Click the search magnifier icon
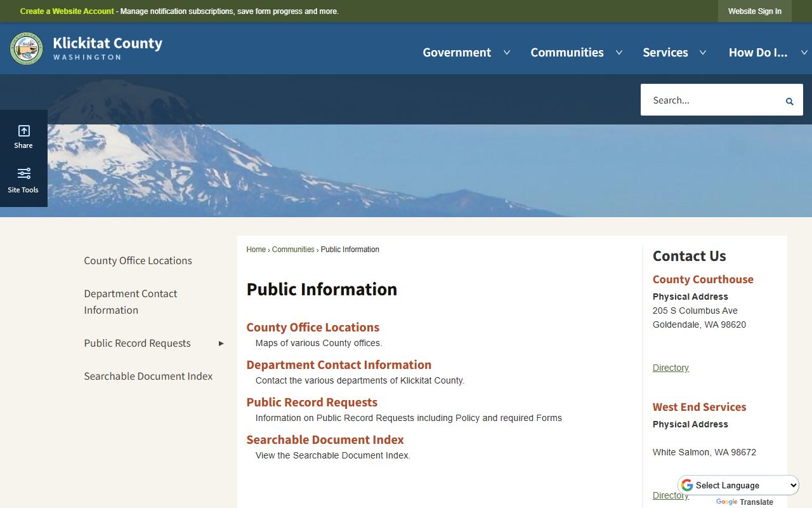This screenshot has width=812, height=508. (789, 101)
